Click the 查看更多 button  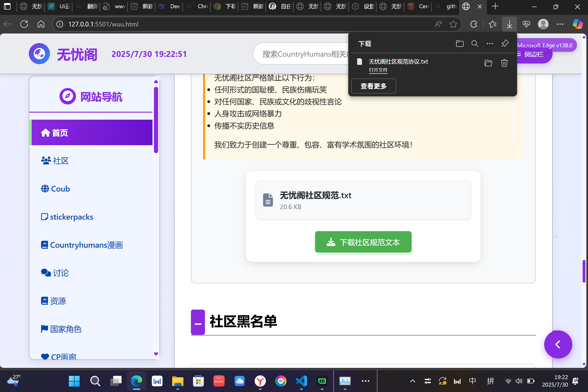[x=373, y=86]
